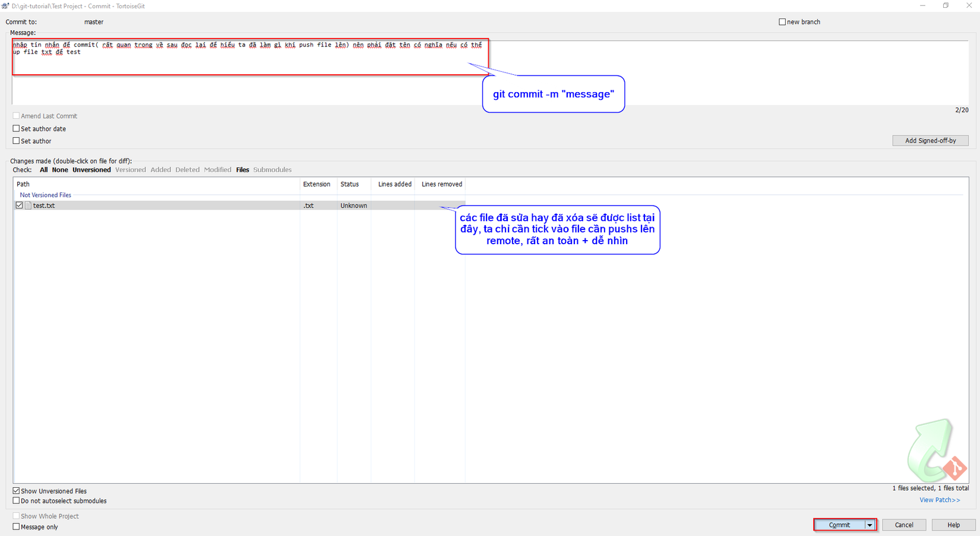This screenshot has height=536, width=980.
Task: Minimize the TortoiseGit commit window
Action: (922, 6)
